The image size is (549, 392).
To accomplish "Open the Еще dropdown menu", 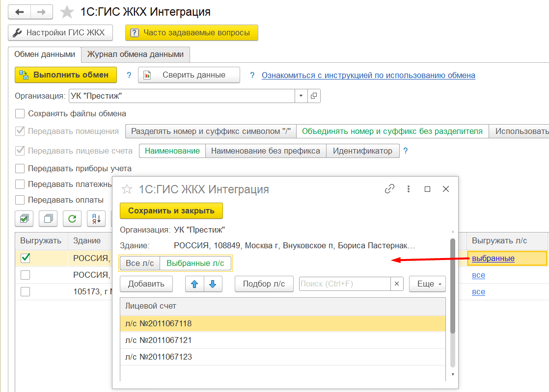I will point(427,284).
